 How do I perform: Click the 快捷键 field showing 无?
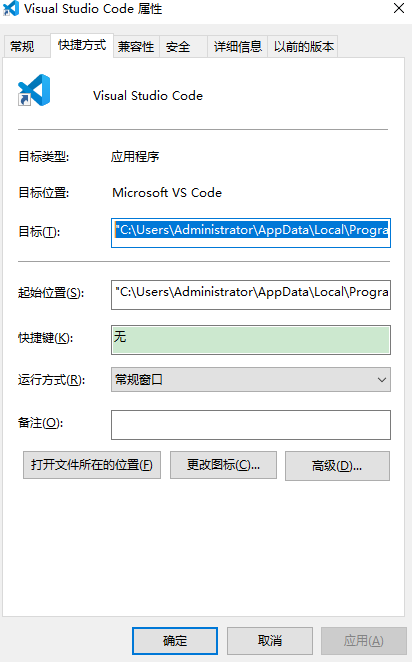pyautogui.click(x=251, y=339)
